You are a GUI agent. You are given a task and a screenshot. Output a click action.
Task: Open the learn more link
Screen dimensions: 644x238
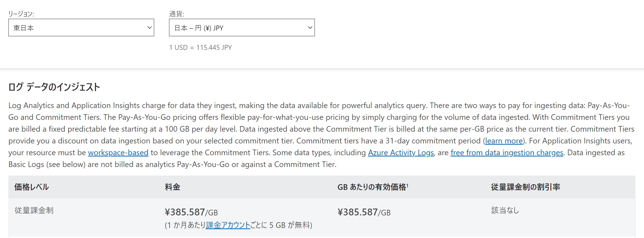504,141
